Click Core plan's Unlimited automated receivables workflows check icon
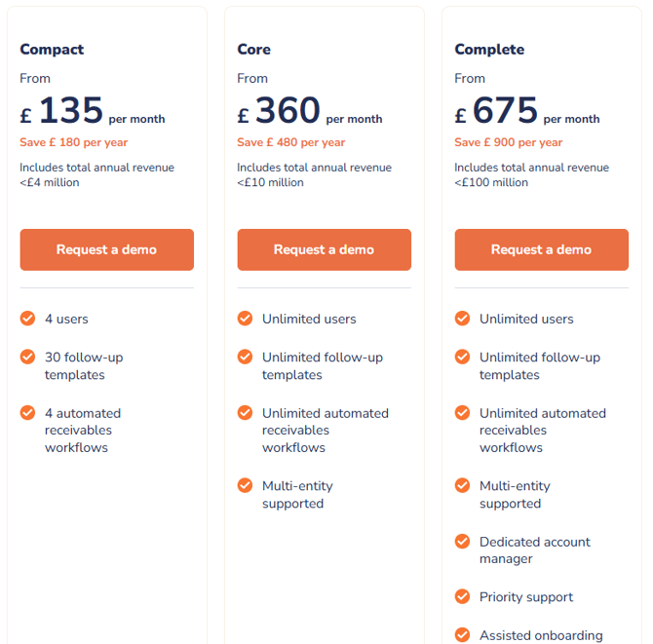This screenshot has width=653, height=644. [245, 413]
